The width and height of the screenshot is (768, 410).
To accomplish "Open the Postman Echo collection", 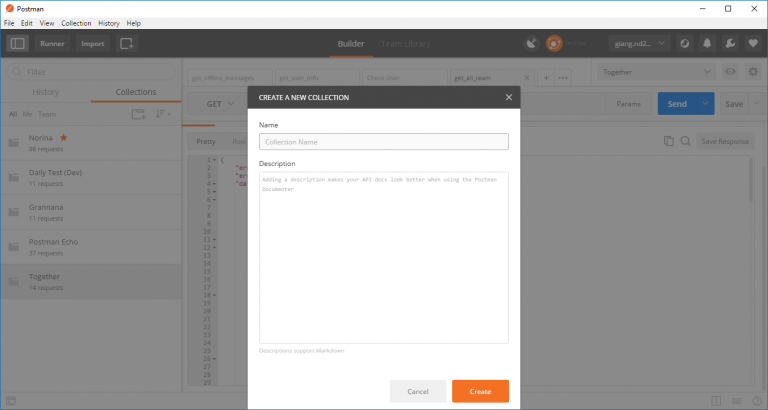I will (x=91, y=247).
